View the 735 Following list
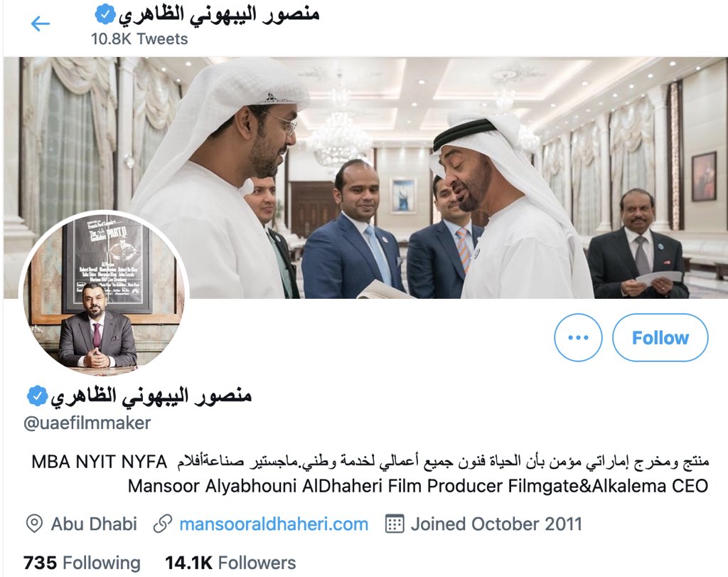This screenshot has height=577, width=728. pyautogui.click(x=82, y=563)
